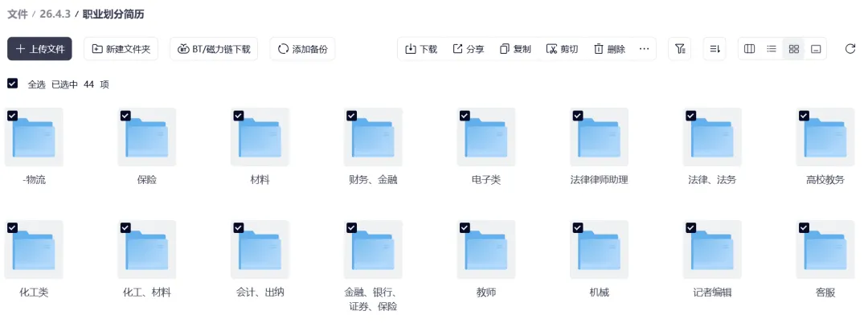This screenshot has width=868, height=323.
Task: Uncheck the 机械 folder checkbox
Action: click(577, 228)
